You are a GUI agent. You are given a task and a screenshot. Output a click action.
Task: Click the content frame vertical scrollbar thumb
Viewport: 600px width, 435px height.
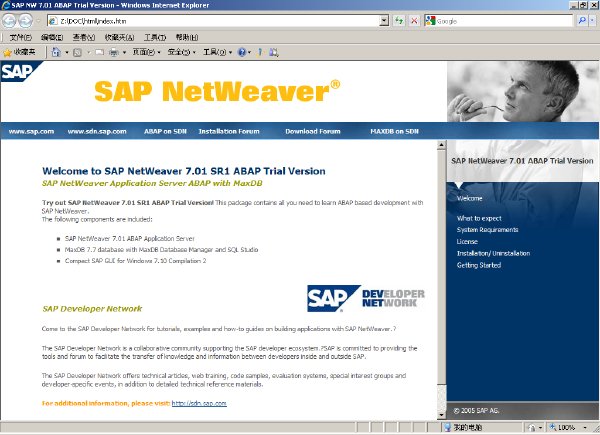[x=441, y=266]
